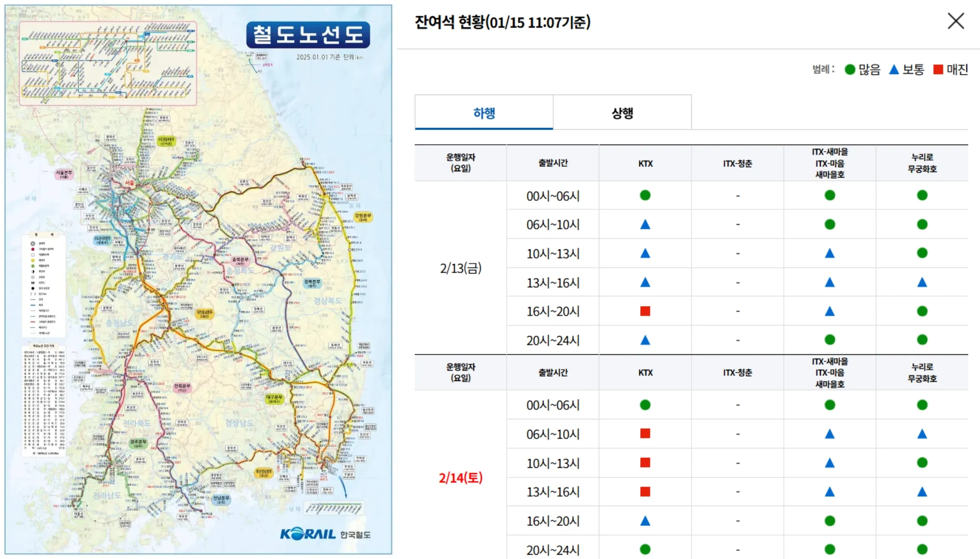Viewport: 980px width, 559px height.
Task: Click the 2/13(금) date cell
Action: tap(461, 267)
